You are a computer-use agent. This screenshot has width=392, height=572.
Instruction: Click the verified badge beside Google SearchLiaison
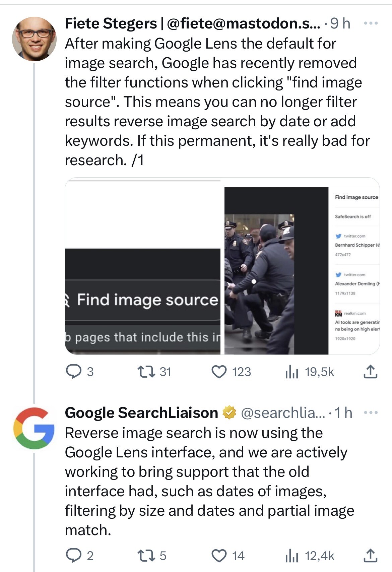point(230,412)
